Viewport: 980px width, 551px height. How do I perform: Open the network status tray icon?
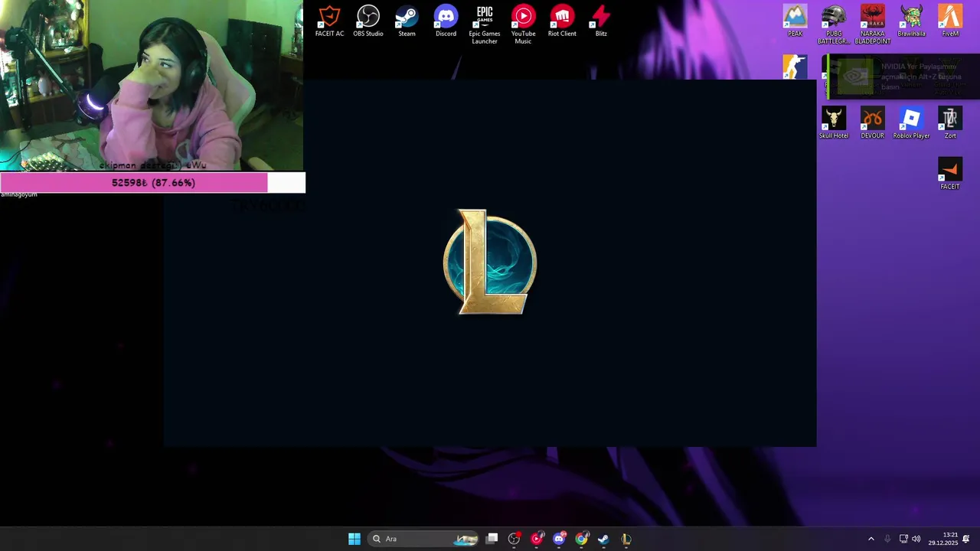(903, 539)
